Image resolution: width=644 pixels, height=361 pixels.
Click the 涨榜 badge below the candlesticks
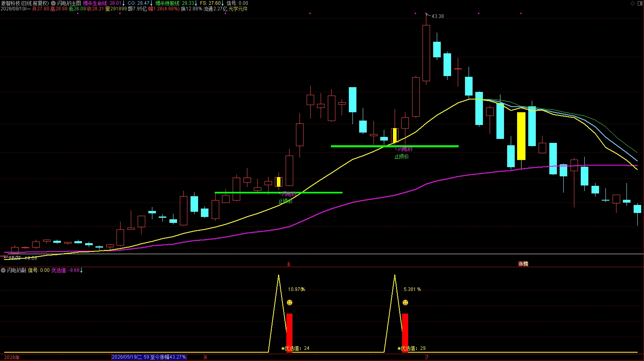point(523,264)
